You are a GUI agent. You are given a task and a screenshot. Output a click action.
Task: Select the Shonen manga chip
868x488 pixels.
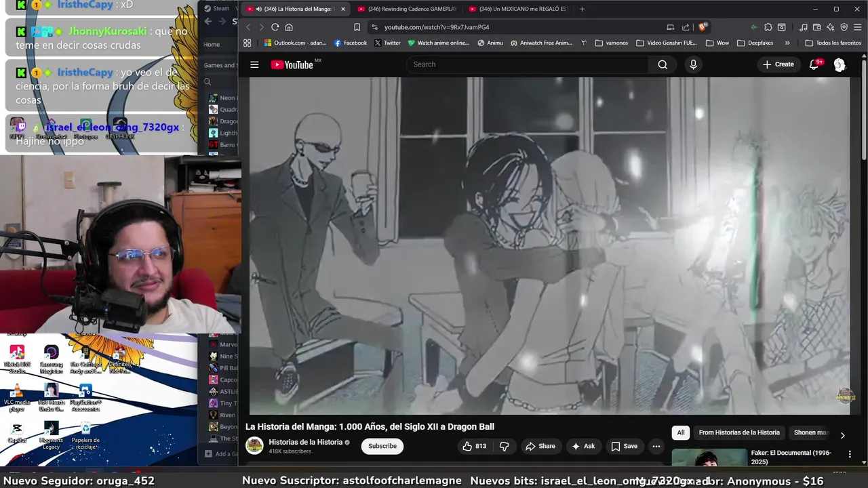pyautogui.click(x=811, y=432)
